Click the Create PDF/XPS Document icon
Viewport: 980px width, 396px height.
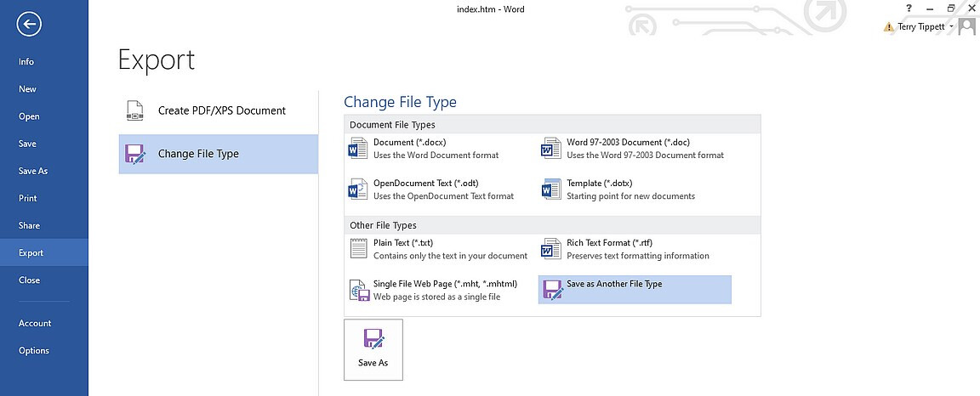click(x=134, y=110)
